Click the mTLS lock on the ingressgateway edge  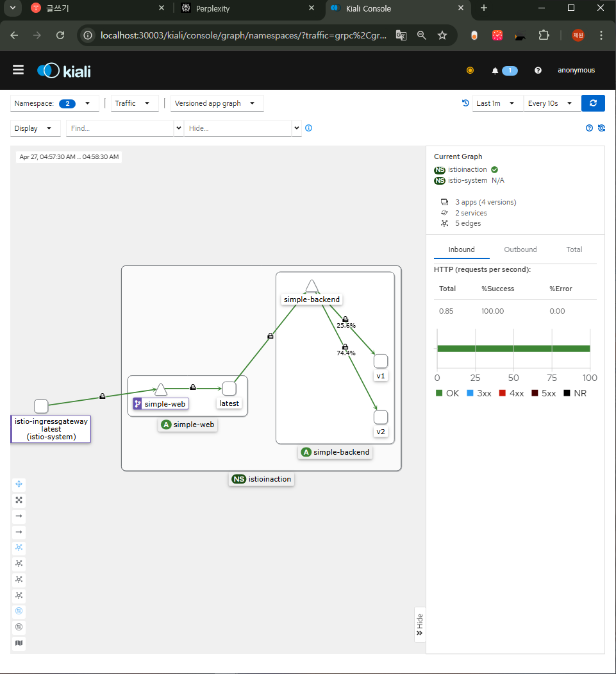coord(102,396)
